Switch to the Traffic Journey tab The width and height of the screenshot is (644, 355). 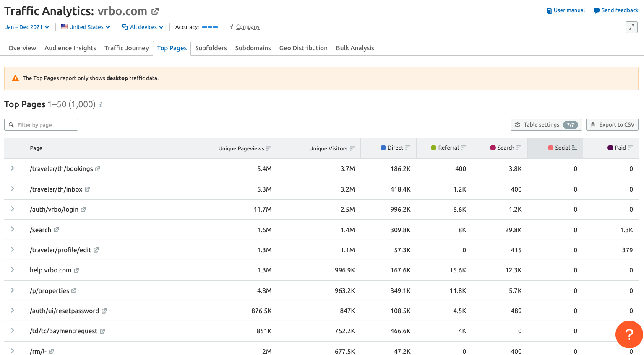[127, 48]
